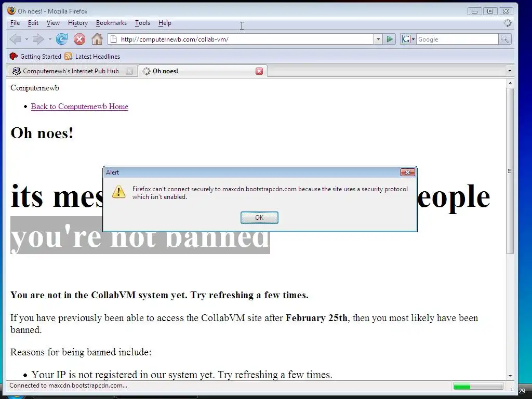
Task: Click the 'Computernewb' page header text
Action: click(x=35, y=88)
